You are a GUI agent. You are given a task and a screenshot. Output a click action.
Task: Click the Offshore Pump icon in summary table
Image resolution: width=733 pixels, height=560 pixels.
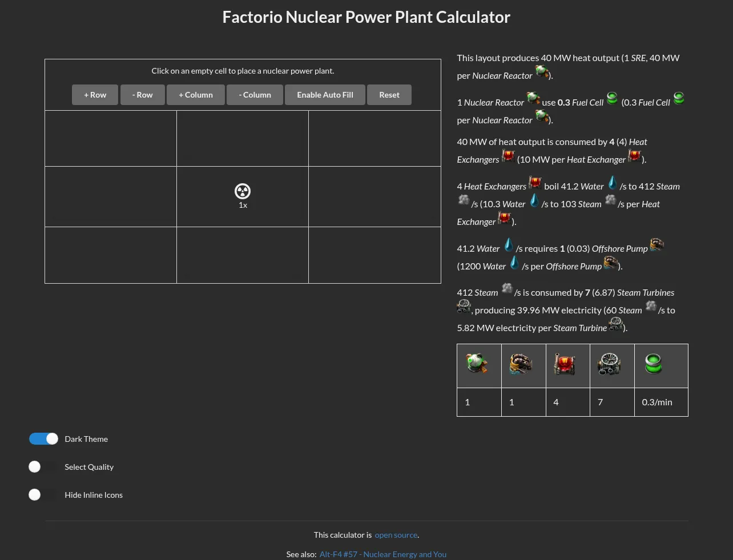521,364
